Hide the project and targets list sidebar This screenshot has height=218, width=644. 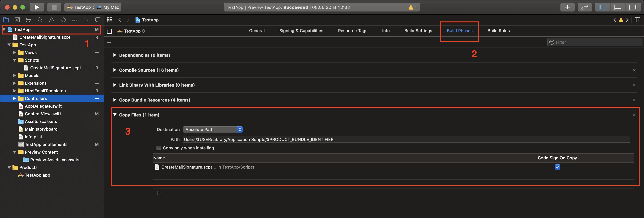click(109, 31)
